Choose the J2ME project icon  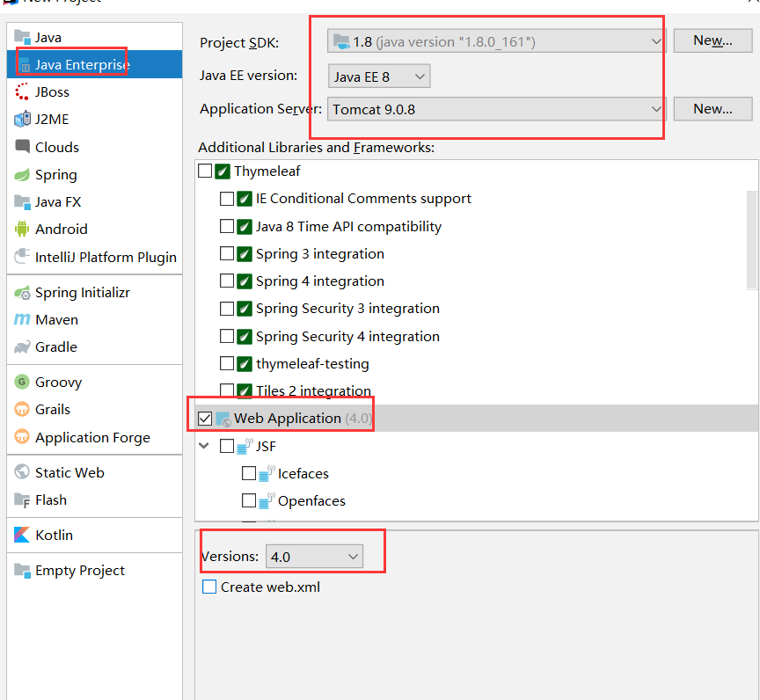tap(22, 120)
